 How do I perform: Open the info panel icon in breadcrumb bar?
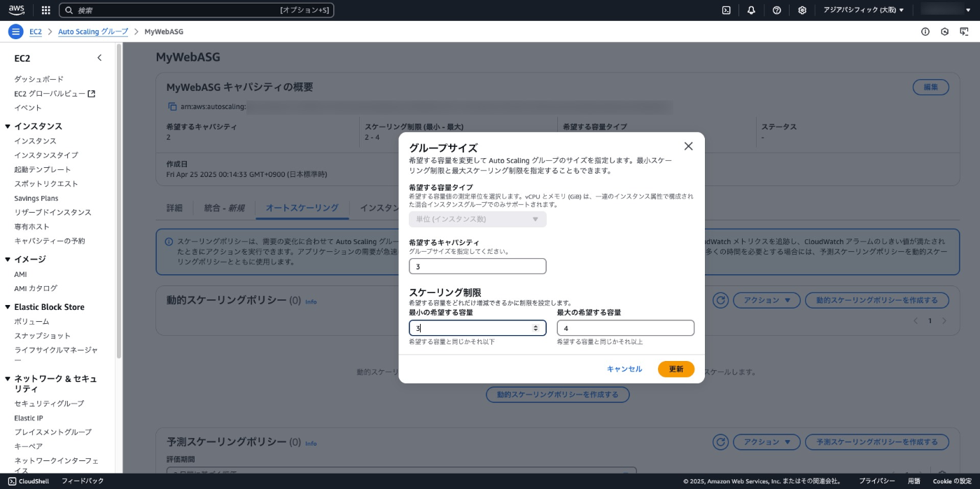[925, 31]
